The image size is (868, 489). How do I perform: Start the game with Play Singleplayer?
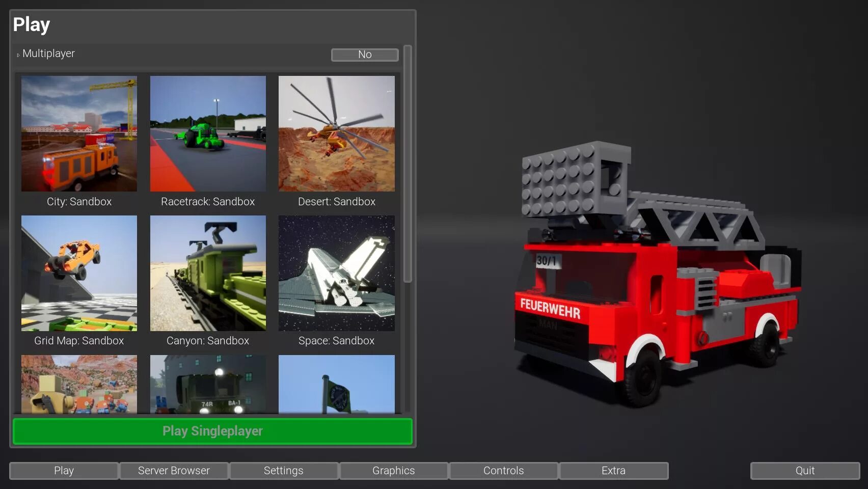click(x=212, y=431)
